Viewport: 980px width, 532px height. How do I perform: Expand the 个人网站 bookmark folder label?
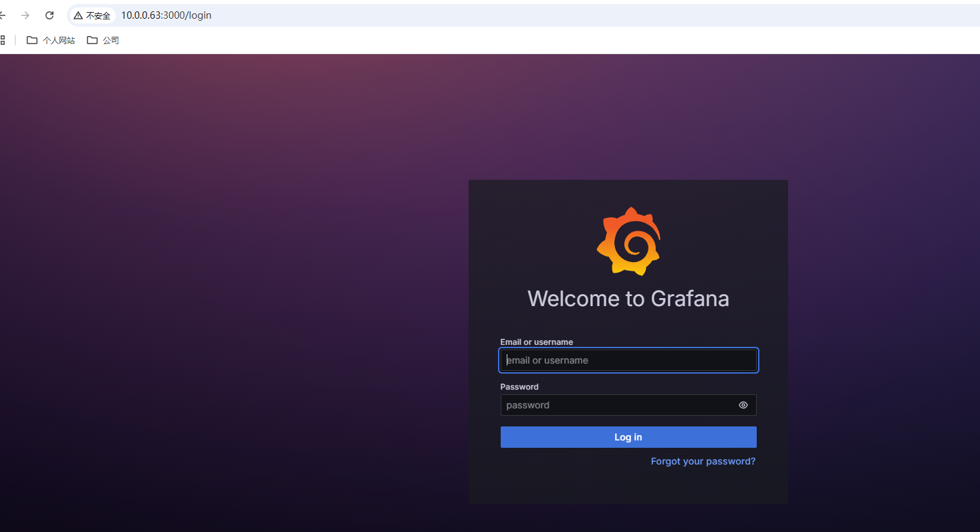pyautogui.click(x=59, y=41)
